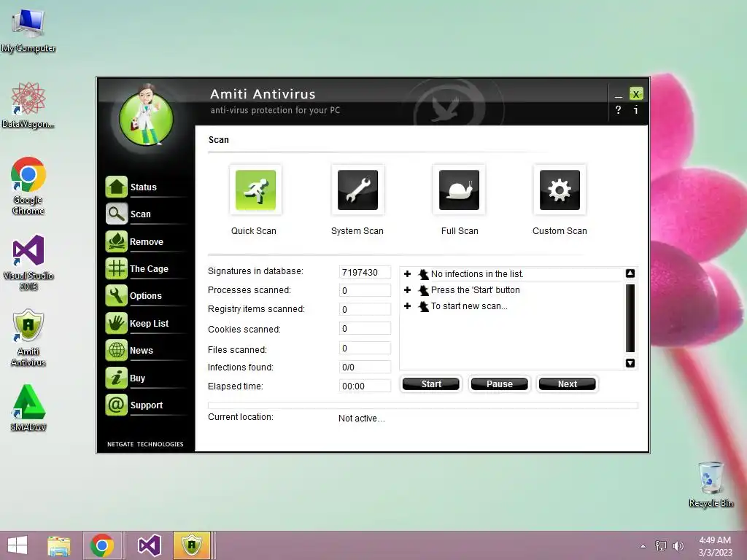
Task: Click the scan progress bar
Action: point(423,405)
